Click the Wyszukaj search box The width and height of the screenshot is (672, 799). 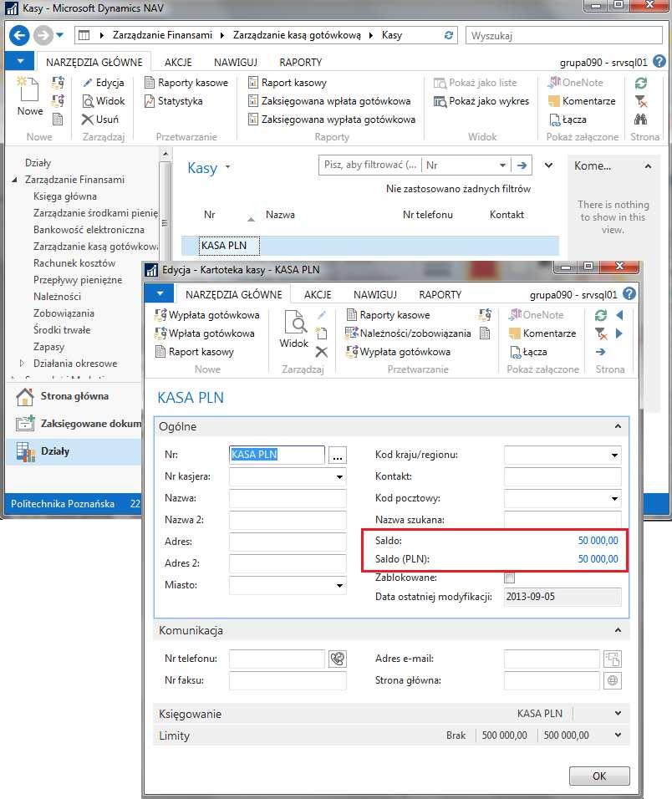point(563,35)
